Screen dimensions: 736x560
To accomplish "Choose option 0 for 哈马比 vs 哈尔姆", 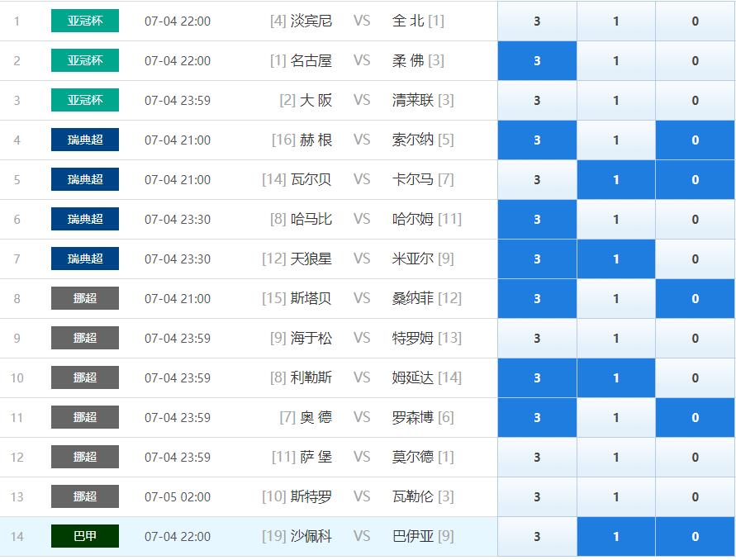I will [x=695, y=219].
